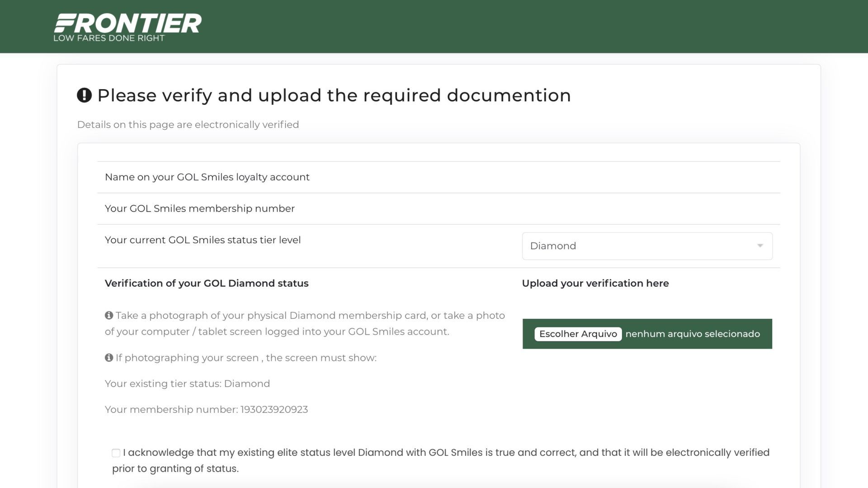Click 'Upload your verification here' heading
This screenshot has width=868, height=488.
tap(595, 284)
